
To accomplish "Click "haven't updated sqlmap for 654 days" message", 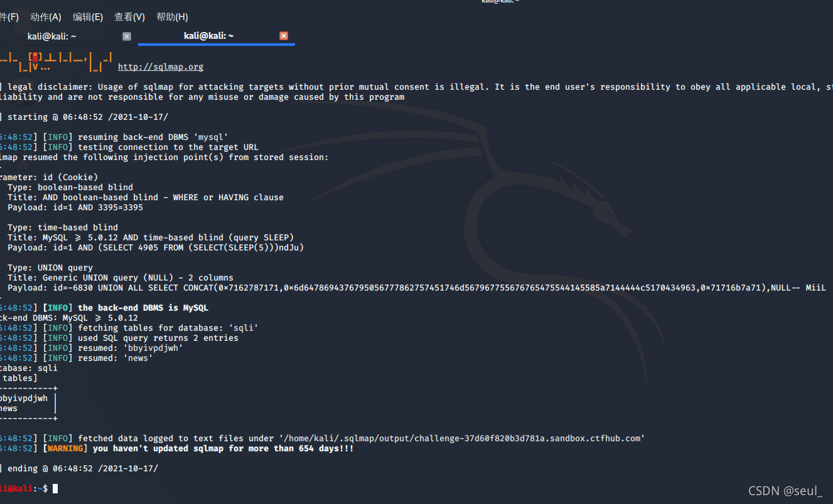I will 223,448.
